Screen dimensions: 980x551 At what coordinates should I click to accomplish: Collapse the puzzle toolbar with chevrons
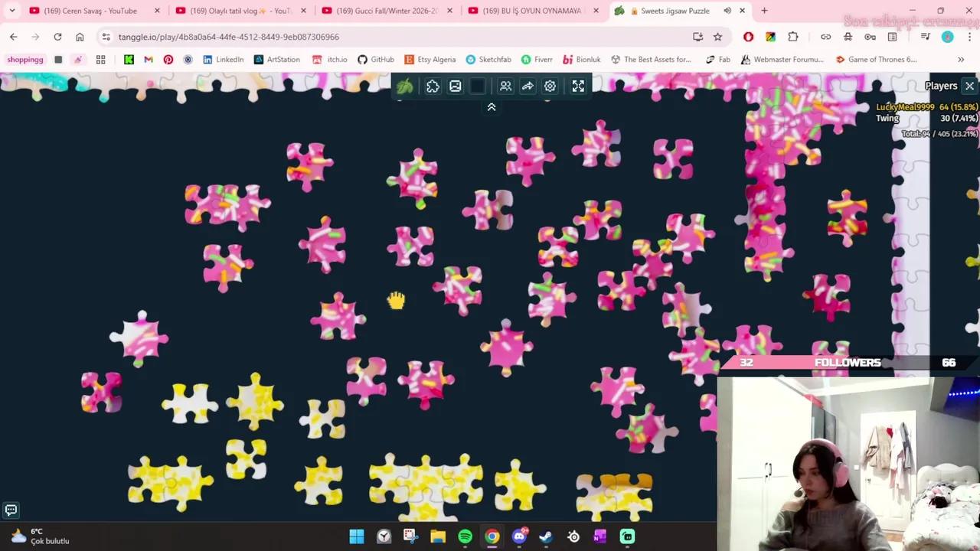(492, 107)
